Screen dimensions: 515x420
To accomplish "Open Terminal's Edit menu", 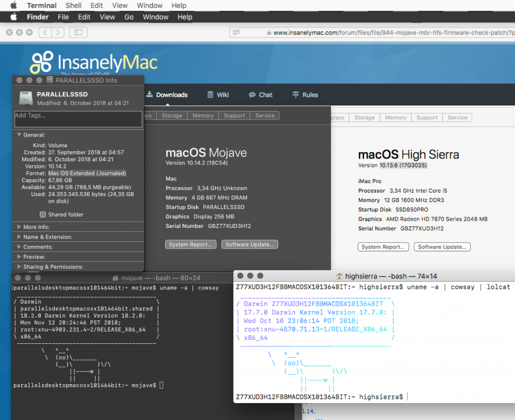I will tap(96, 6).
